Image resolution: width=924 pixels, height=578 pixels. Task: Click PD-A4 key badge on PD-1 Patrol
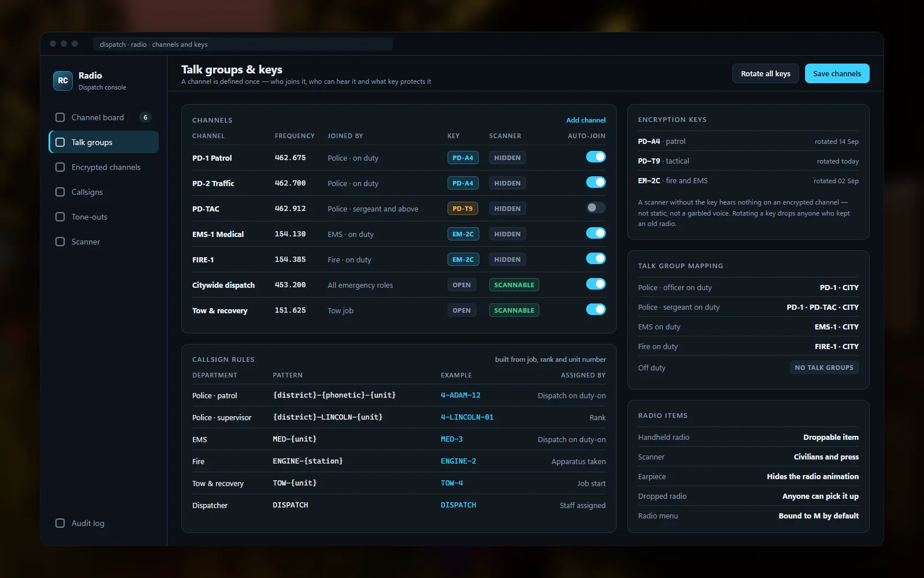[x=463, y=158]
